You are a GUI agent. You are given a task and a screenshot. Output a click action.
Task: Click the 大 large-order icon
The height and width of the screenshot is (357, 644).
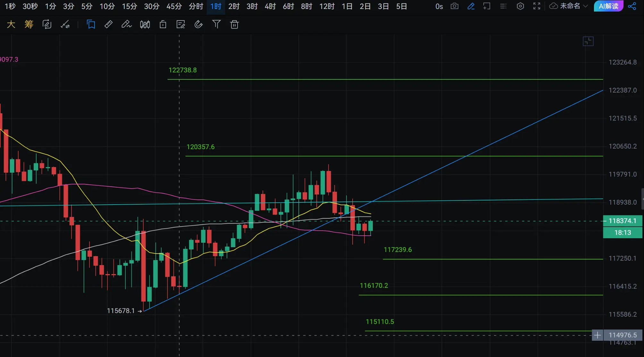pyautogui.click(x=11, y=24)
